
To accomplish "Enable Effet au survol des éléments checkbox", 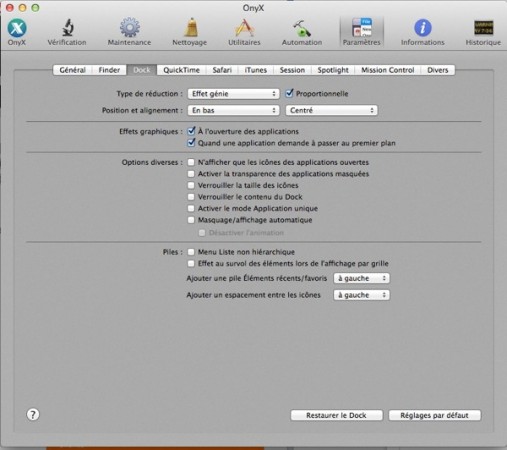I will point(191,263).
